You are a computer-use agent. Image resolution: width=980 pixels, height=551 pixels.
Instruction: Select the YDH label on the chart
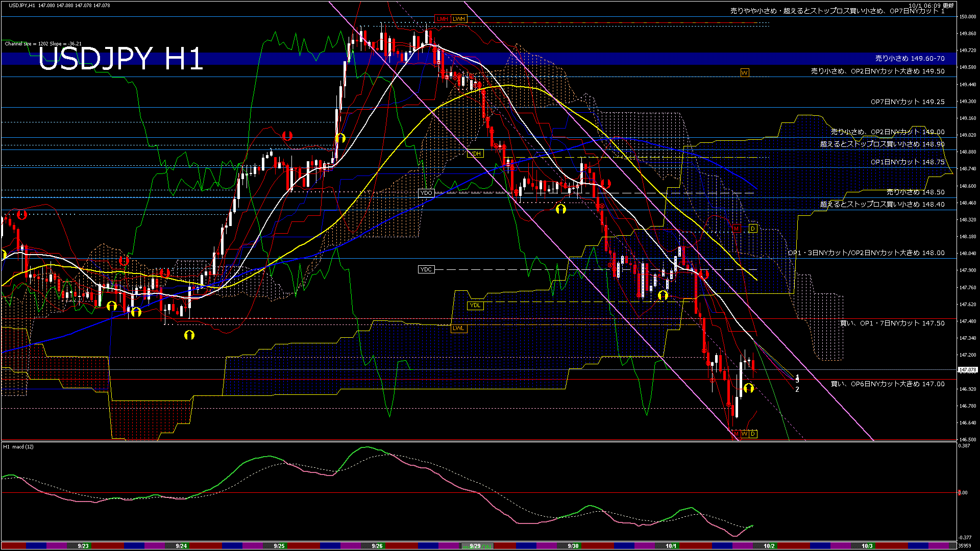point(475,154)
